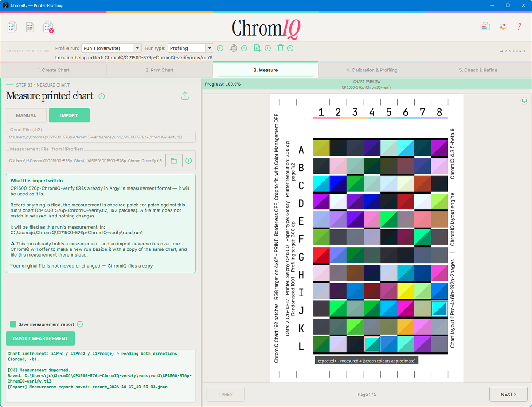532x407 pixels.
Task: Select the red-outlined patch in row L, column 4
Action: tap(372, 344)
